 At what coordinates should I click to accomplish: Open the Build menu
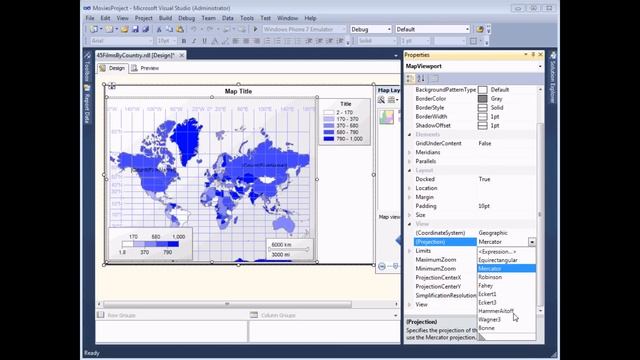coord(165,18)
